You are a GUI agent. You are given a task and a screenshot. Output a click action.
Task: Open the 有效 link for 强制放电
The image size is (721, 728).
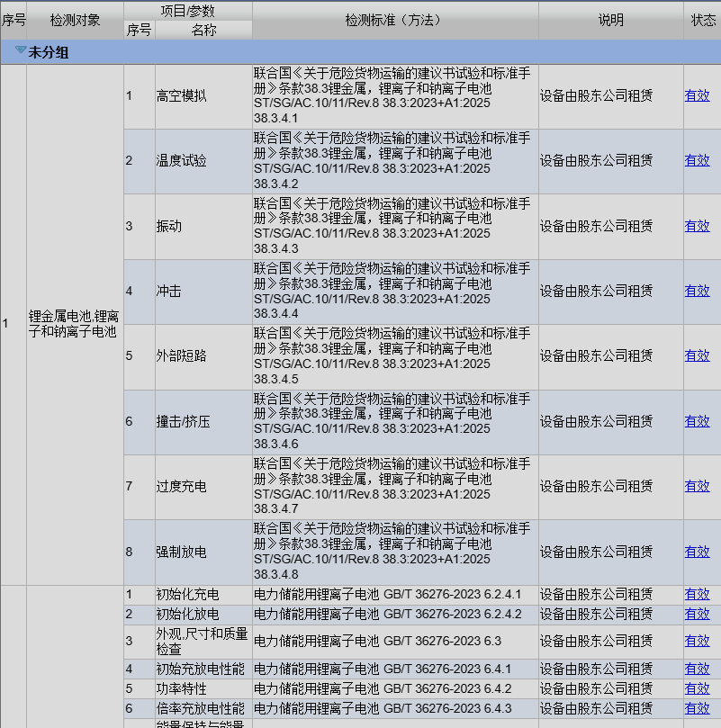click(x=697, y=552)
